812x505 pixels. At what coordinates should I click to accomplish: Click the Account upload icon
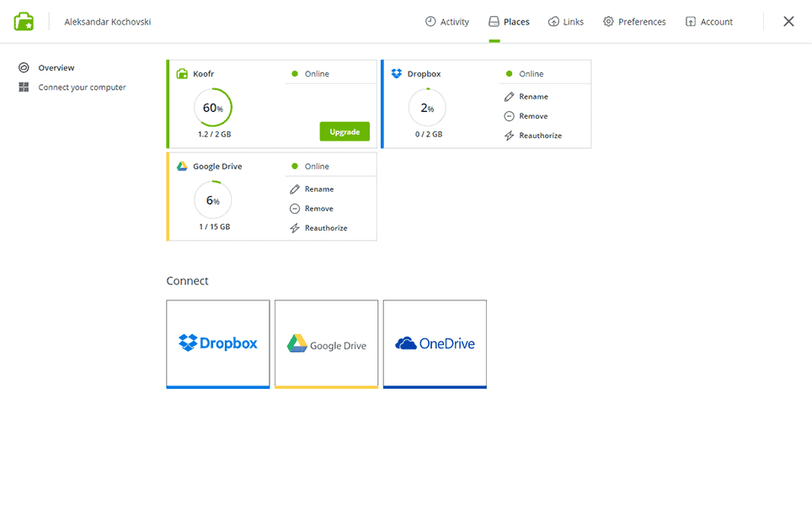(691, 21)
